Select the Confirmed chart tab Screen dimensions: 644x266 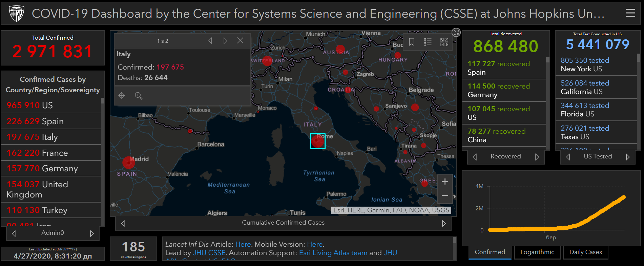click(x=490, y=252)
